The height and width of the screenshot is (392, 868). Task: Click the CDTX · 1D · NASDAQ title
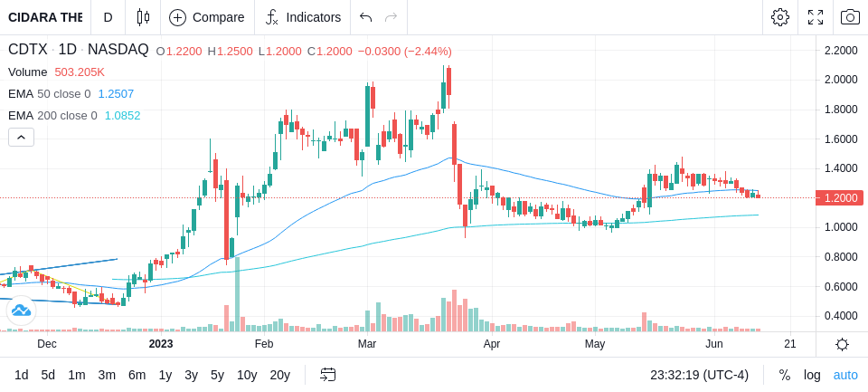click(78, 50)
